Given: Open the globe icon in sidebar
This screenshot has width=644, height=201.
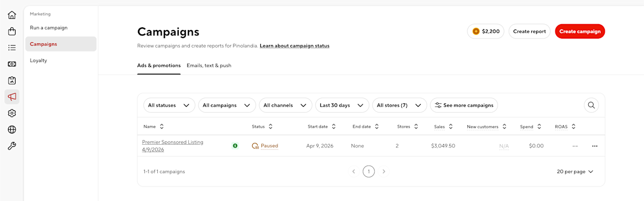Looking at the screenshot, I should click(12, 129).
